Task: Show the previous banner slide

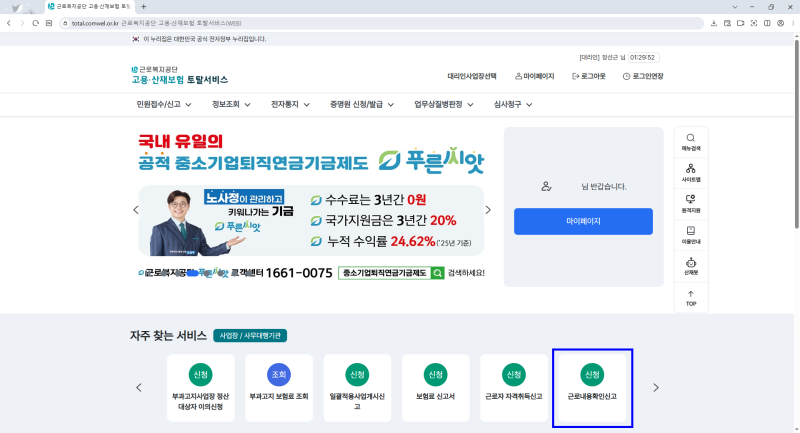Action: [x=136, y=210]
